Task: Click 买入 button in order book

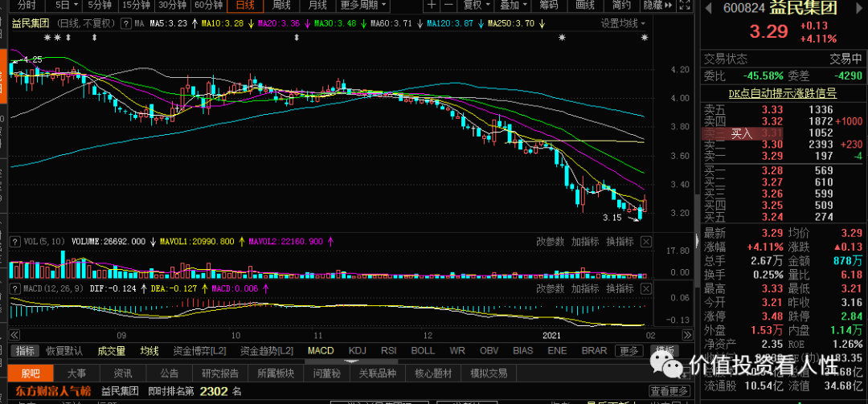Action: point(742,133)
